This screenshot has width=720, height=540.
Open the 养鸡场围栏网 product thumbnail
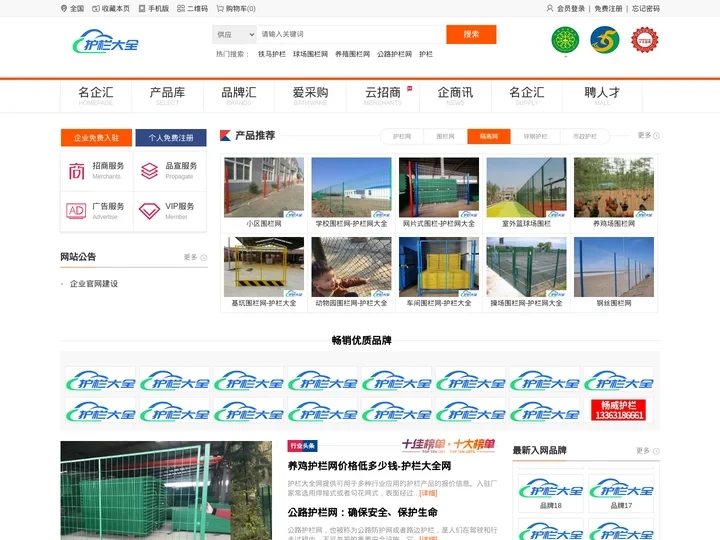click(614, 187)
